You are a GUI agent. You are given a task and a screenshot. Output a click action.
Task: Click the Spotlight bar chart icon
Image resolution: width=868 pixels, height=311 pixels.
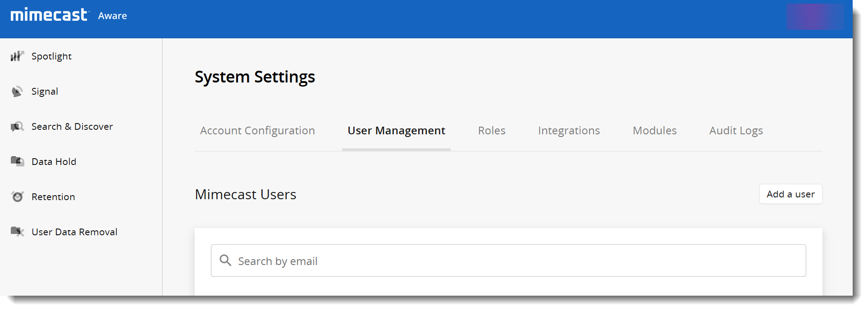[17, 56]
